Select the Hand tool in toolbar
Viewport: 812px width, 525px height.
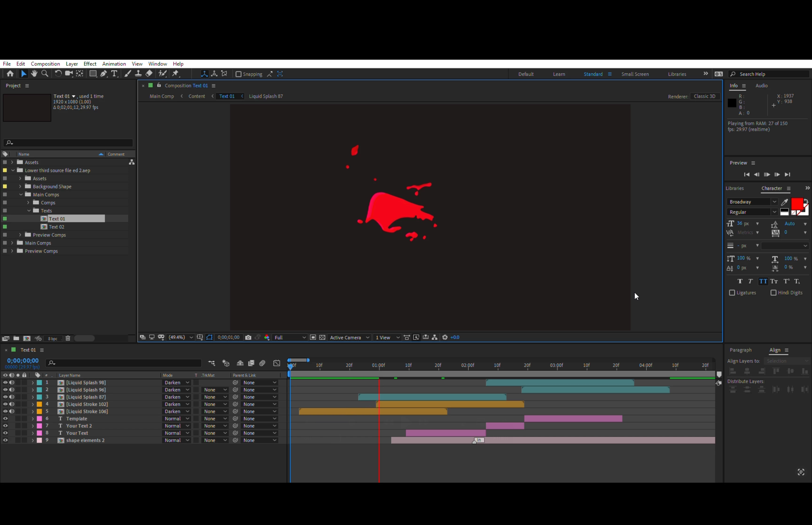click(x=34, y=74)
